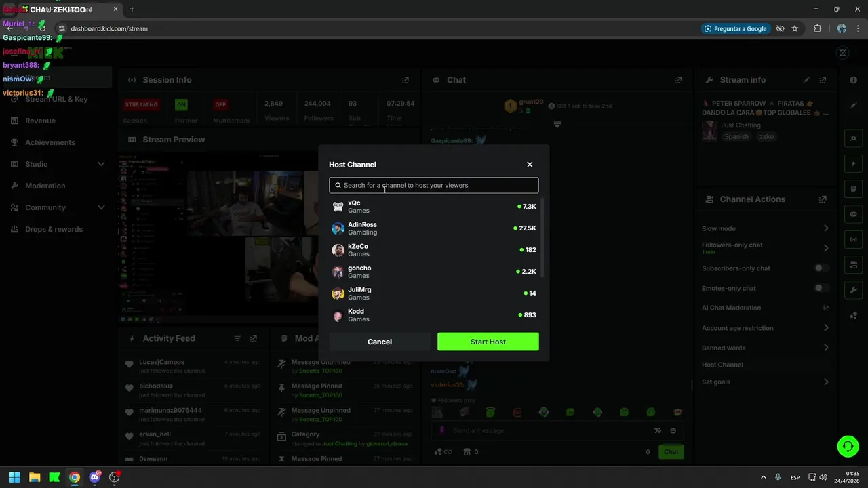Image resolution: width=868 pixels, height=488 pixels.
Task: Click the broadcast signal icon in right toolbar
Action: pyautogui.click(x=853, y=239)
